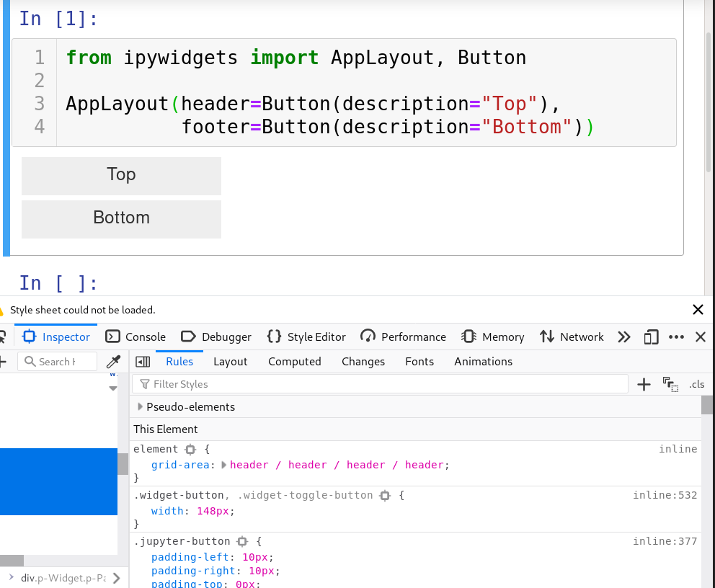Click the Top widget button
The height and width of the screenshot is (588, 715).
(x=121, y=176)
